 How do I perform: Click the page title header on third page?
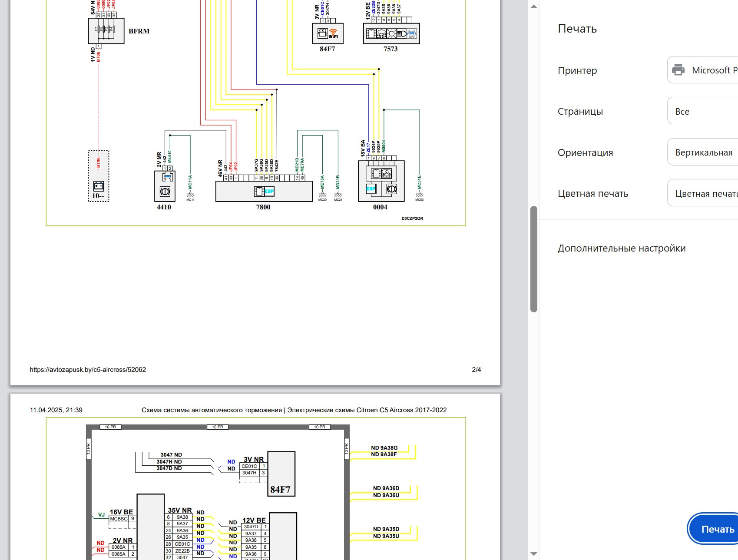pos(294,410)
